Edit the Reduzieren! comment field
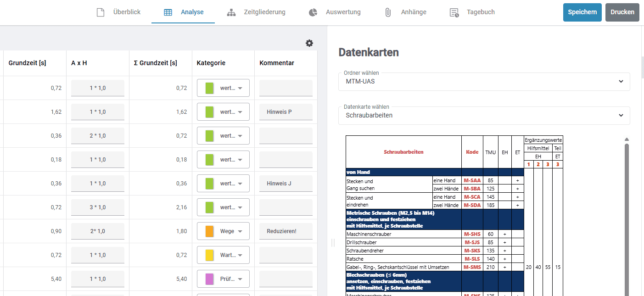This screenshot has height=296, width=644. pyautogui.click(x=286, y=231)
